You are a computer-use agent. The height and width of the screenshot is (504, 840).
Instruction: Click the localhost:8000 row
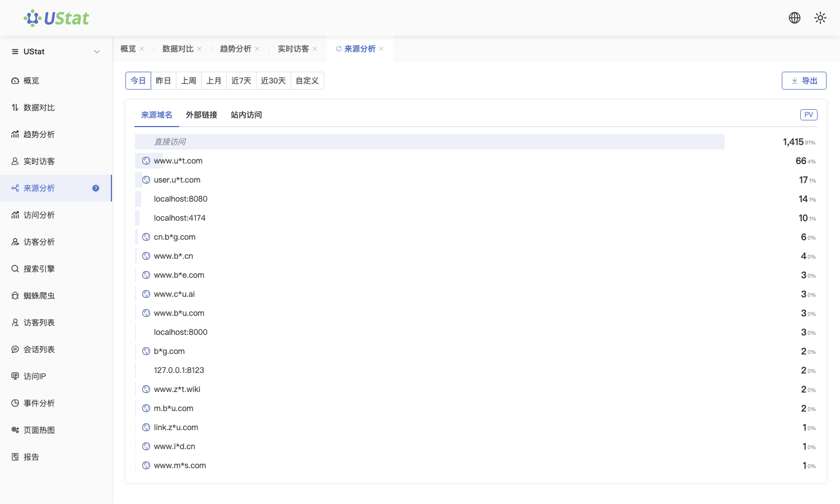point(476,332)
